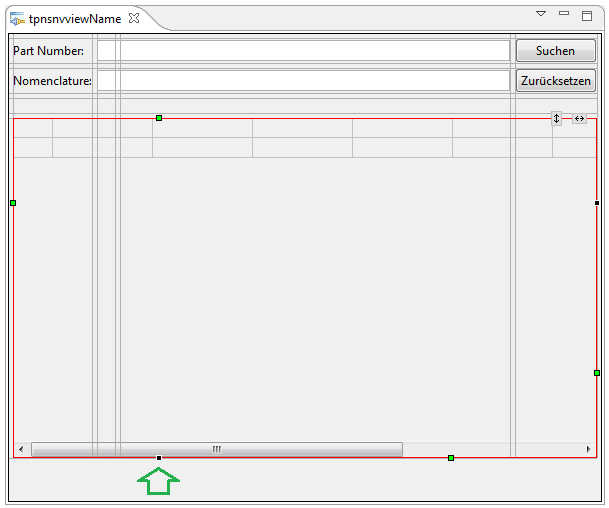Click the black bottom-edge selection handle
Viewport: 609px width, 508px height.
pos(159,458)
